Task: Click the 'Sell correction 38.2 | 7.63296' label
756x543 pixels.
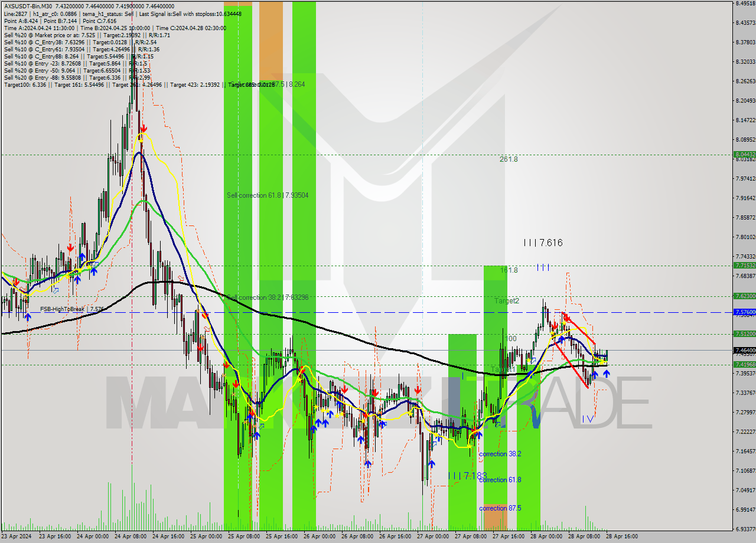Action: pyautogui.click(x=268, y=297)
